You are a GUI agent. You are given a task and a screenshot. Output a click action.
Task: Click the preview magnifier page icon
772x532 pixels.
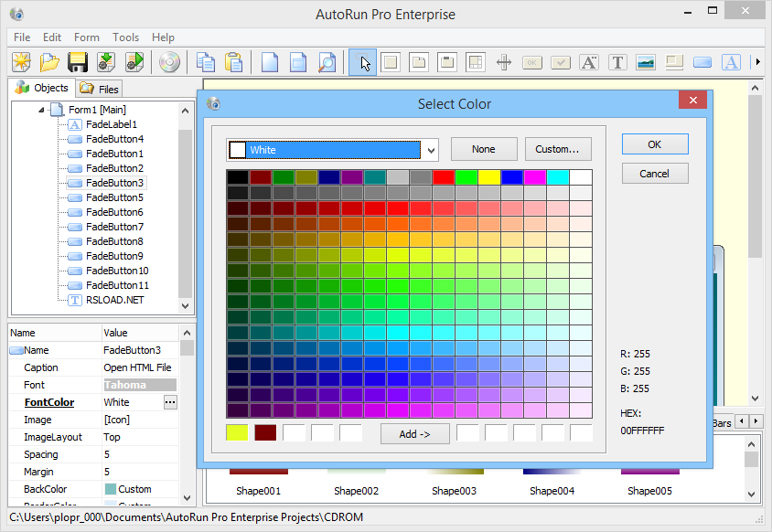pos(327,62)
